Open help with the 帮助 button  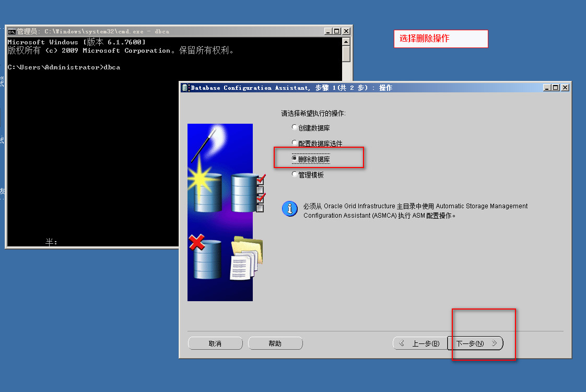[x=275, y=343]
